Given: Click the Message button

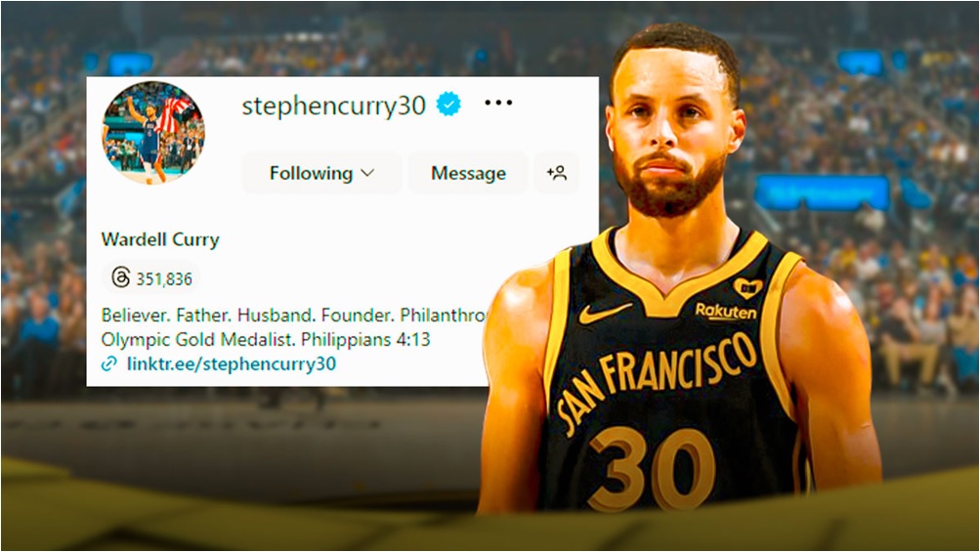Looking at the screenshot, I should 468,173.
